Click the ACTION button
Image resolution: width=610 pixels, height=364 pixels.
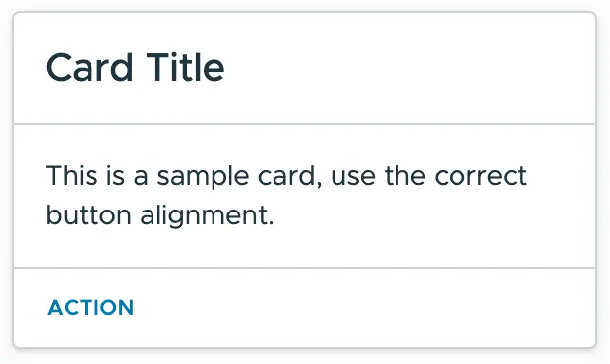coord(91,308)
